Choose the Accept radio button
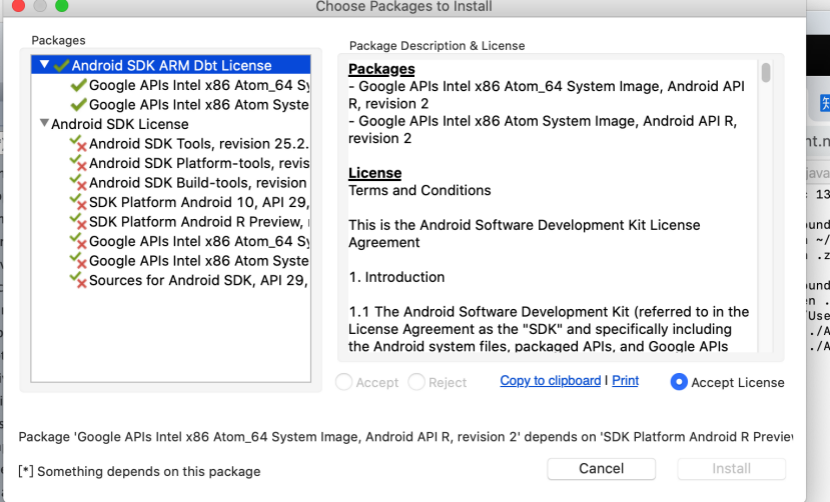 [x=344, y=382]
